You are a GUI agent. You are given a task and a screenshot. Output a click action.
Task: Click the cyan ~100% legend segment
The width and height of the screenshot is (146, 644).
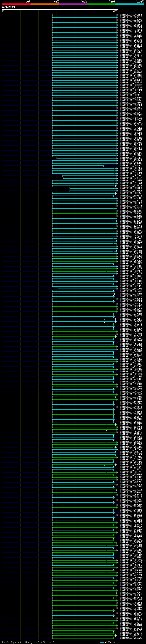tap(130, 4)
